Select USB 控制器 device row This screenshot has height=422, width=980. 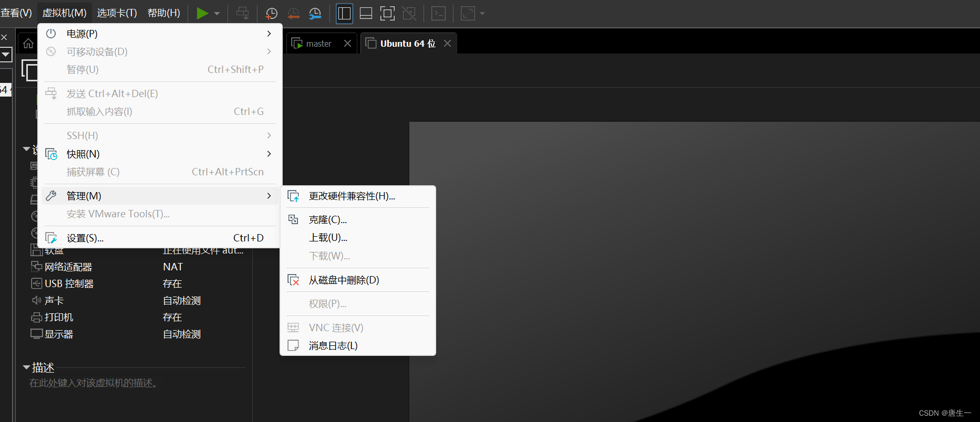click(138, 283)
